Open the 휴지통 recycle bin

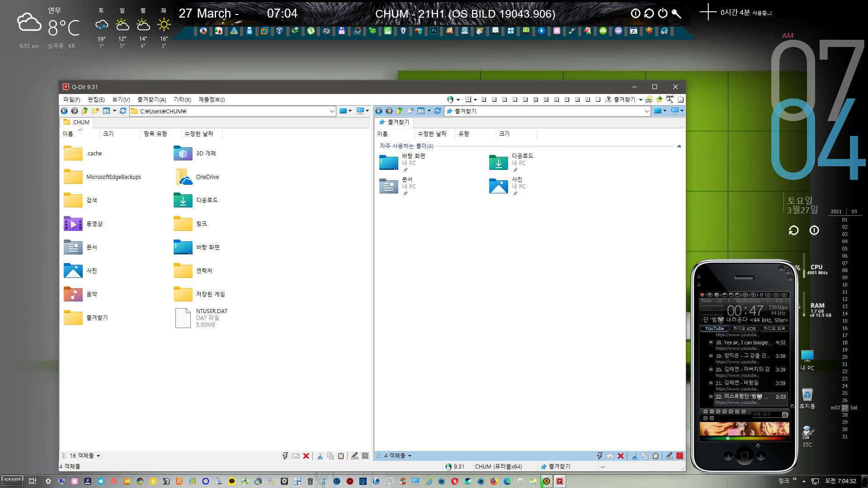807,399
